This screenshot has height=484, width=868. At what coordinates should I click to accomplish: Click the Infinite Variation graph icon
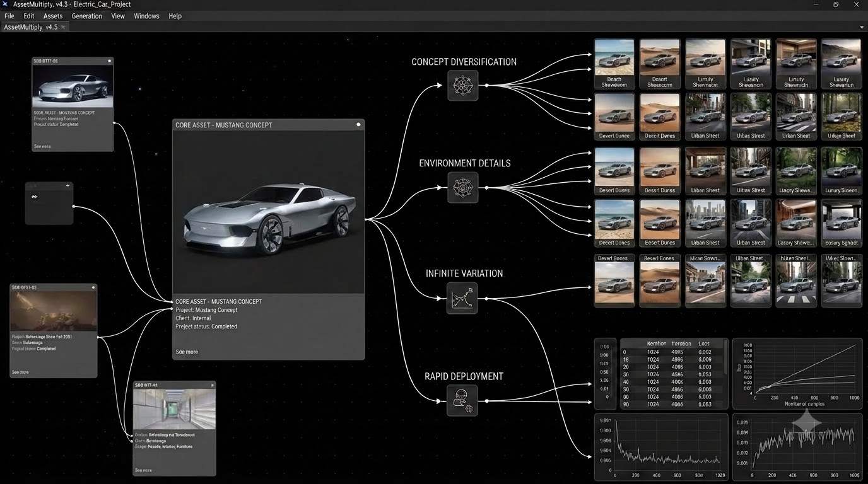coord(462,298)
